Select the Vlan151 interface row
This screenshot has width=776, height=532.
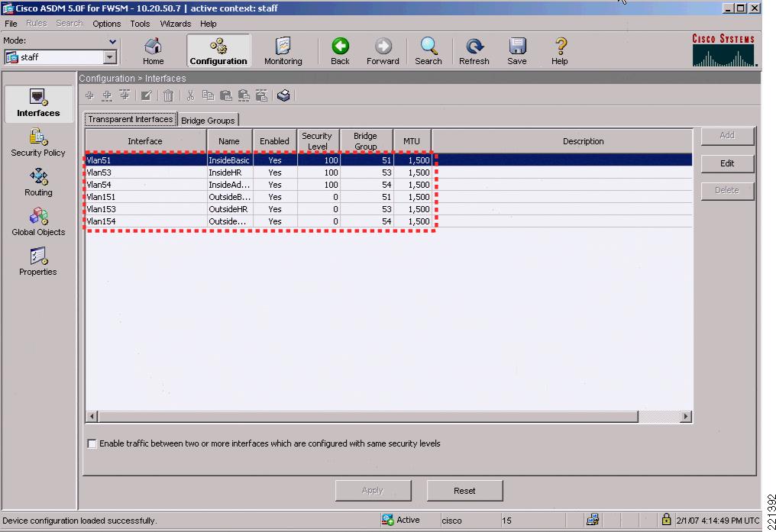coord(389,197)
